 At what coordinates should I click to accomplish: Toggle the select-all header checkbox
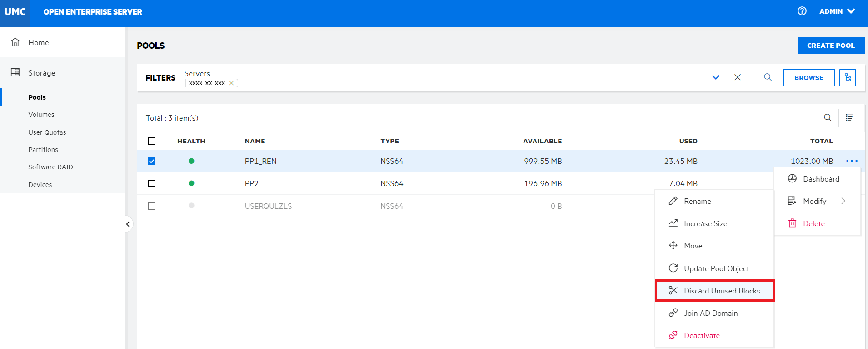(152, 141)
